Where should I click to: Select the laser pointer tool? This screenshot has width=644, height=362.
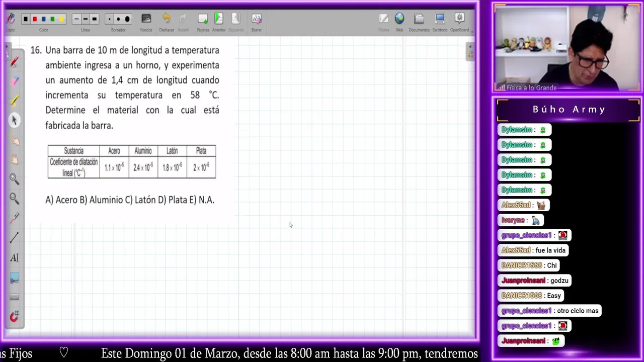tap(14, 218)
